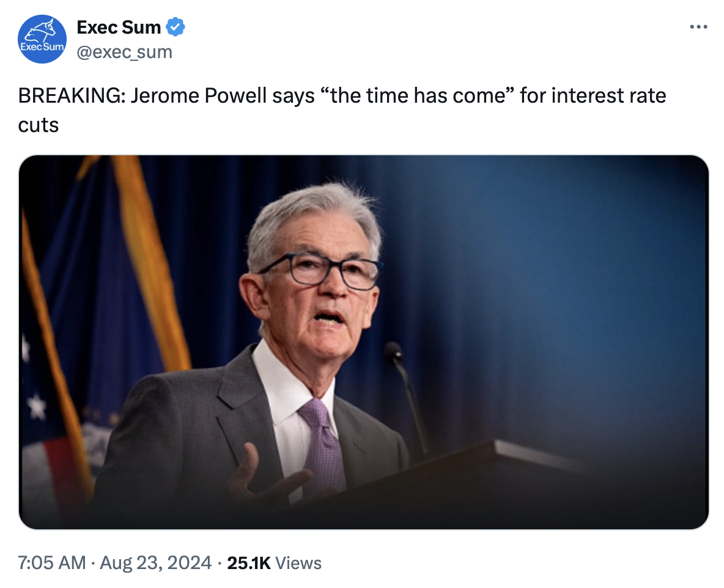Click the microphone in the photo
Screen dimensions: 724x588
[x=393, y=353]
